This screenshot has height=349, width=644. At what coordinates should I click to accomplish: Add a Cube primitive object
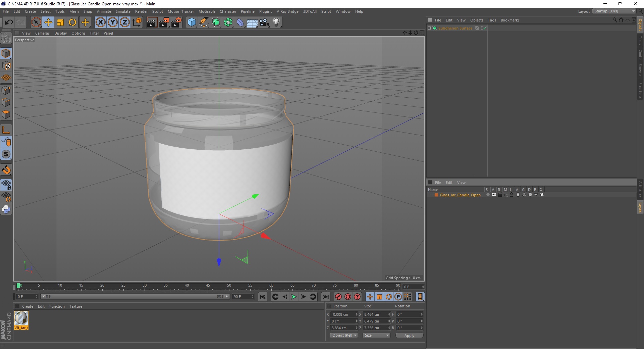(192, 22)
